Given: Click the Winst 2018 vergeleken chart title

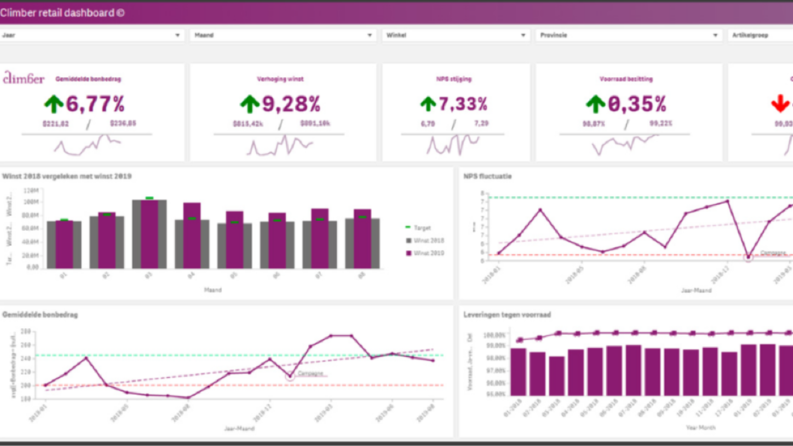Looking at the screenshot, I should click(x=67, y=176).
